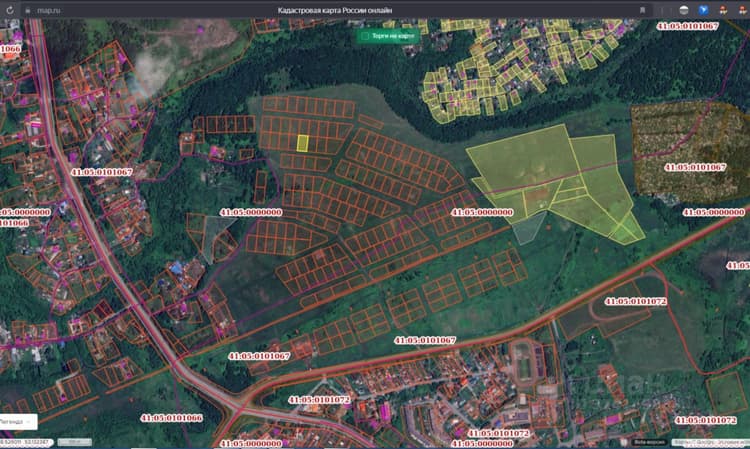Screen dimensions: 750x449
Task: Open the map attribution link at bottom right
Action: click(x=710, y=442)
